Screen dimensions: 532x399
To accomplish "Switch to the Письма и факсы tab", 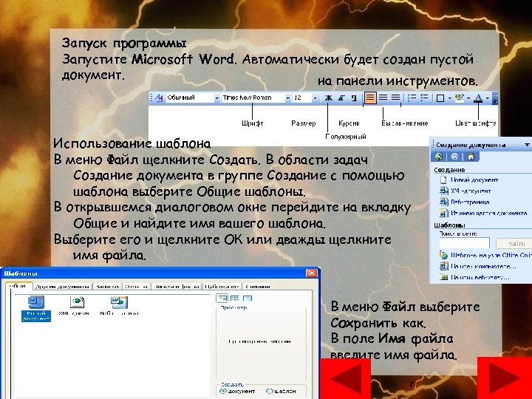I will (x=177, y=287).
